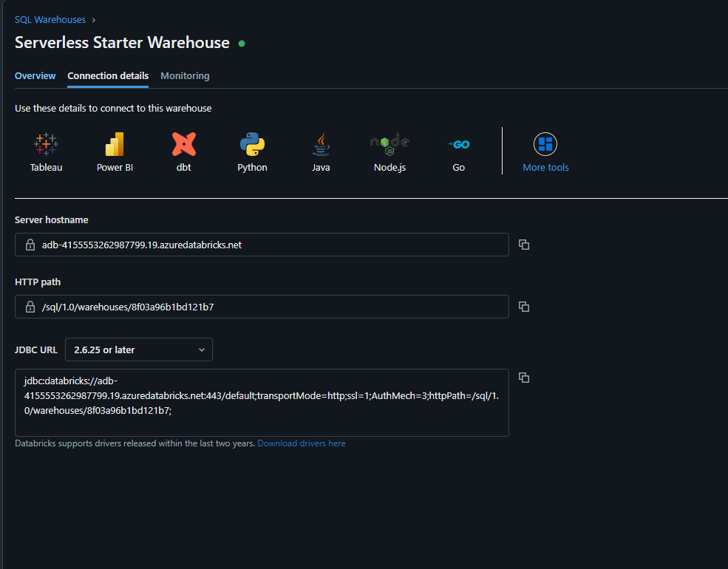Viewport: 728px width, 569px height.
Task: Switch to the Overview tab
Action: pyautogui.click(x=35, y=76)
